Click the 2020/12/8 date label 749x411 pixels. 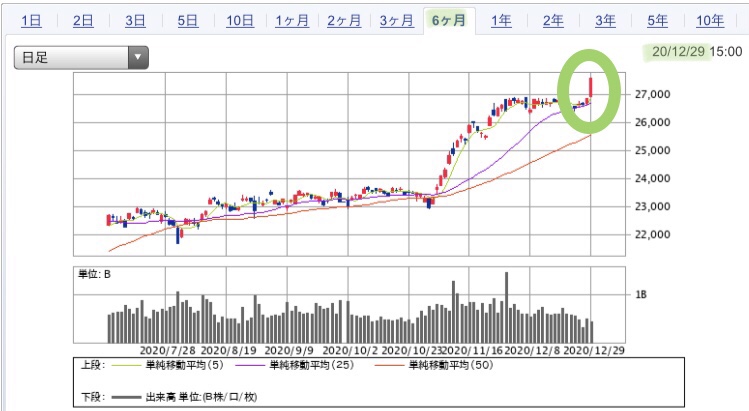pos(532,350)
